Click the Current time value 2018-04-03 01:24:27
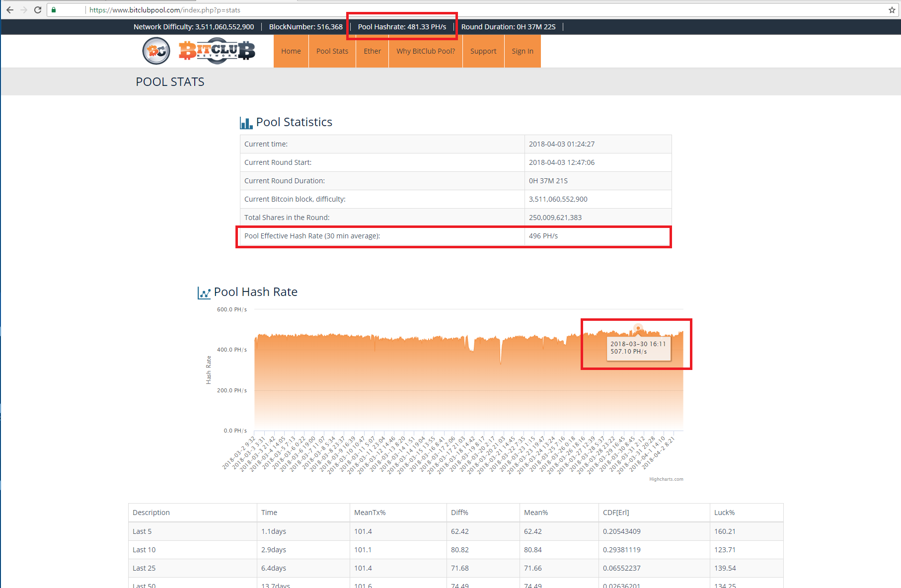This screenshot has height=588, width=901. point(562,144)
